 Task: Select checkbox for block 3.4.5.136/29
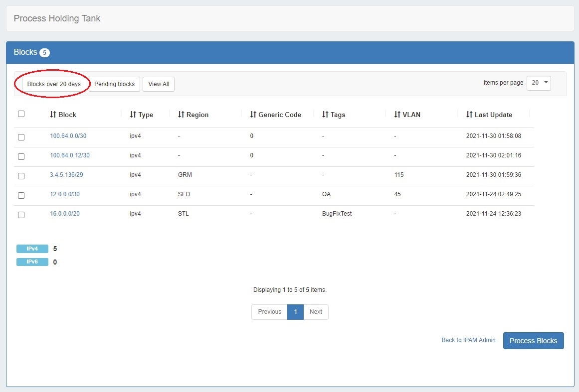21,176
